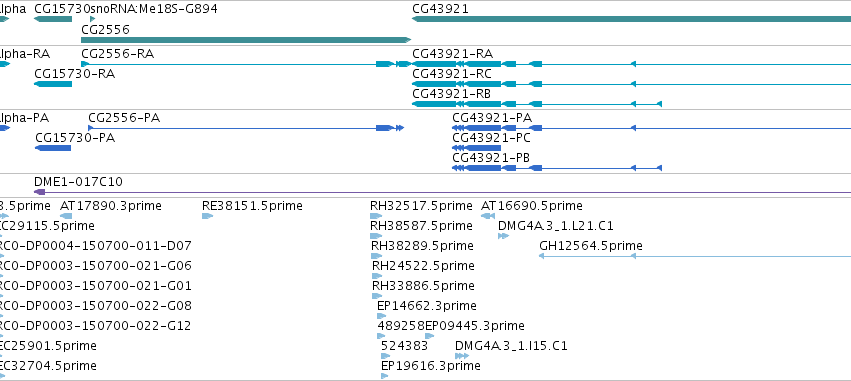Click the CG43921-PA protein label

click(x=492, y=118)
